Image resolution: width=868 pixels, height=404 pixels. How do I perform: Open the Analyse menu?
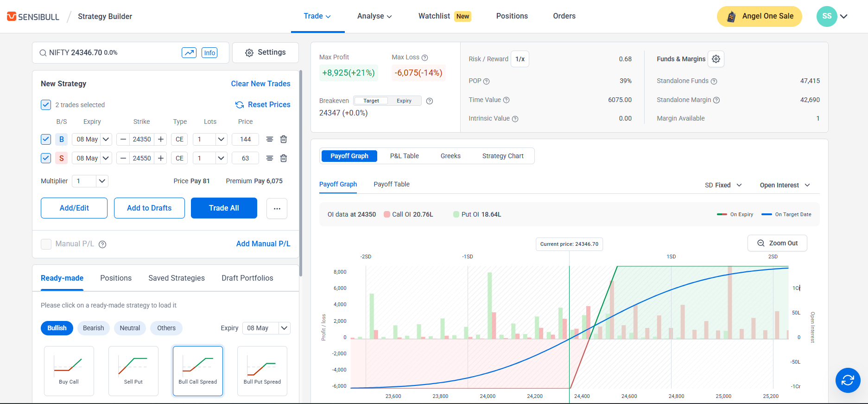374,16
